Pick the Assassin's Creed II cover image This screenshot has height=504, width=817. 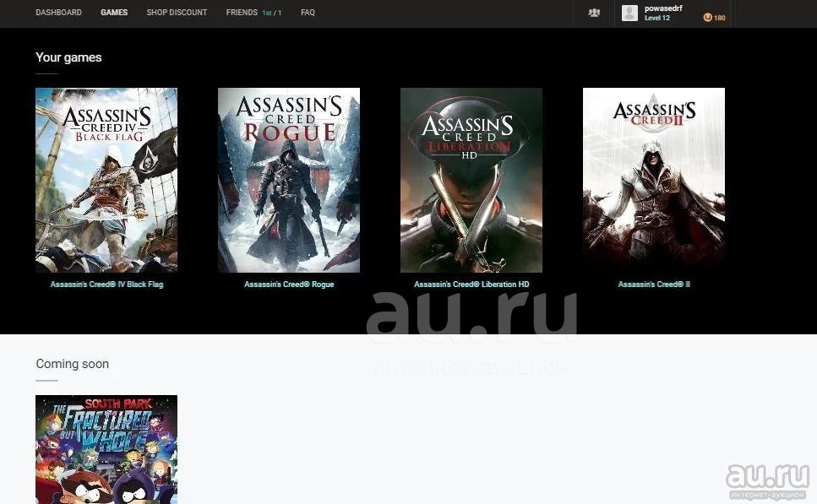(653, 180)
